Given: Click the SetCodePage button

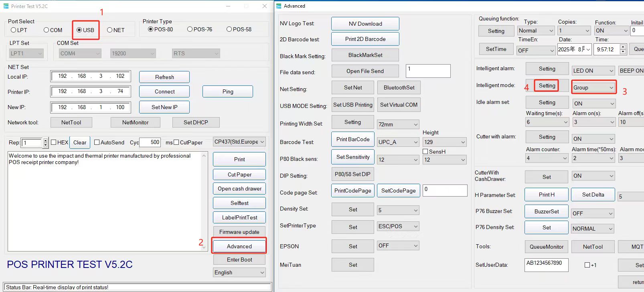Looking at the screenshot, I should 399,191.
